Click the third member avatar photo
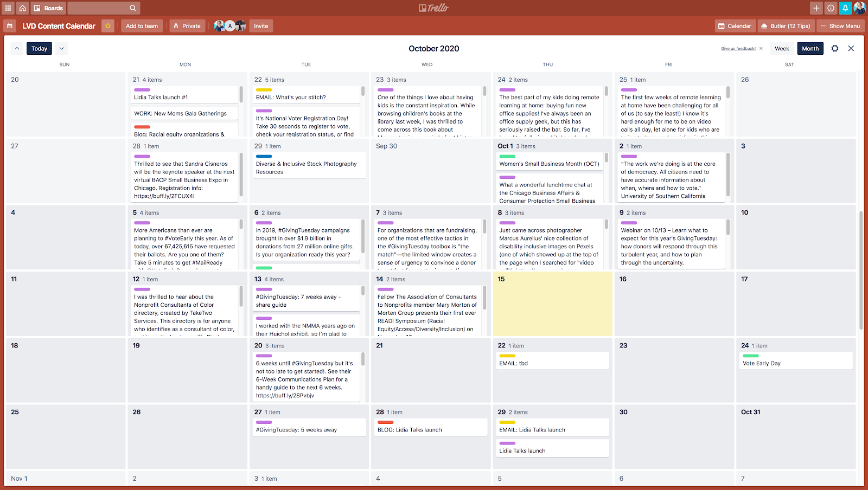The height and width of the screenshot is (490, 868). click(241, 26)
